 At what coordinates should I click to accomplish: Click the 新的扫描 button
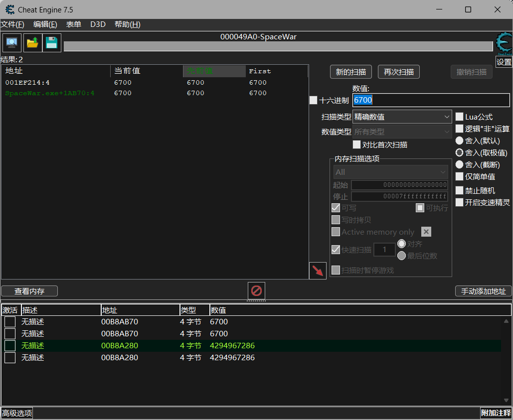tap(351, 72)
